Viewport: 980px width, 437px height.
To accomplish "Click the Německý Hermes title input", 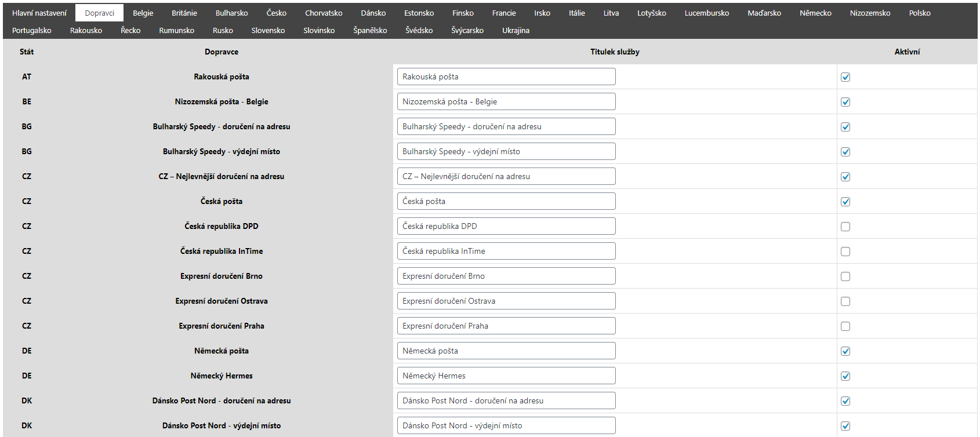I will tap(506, 376).
